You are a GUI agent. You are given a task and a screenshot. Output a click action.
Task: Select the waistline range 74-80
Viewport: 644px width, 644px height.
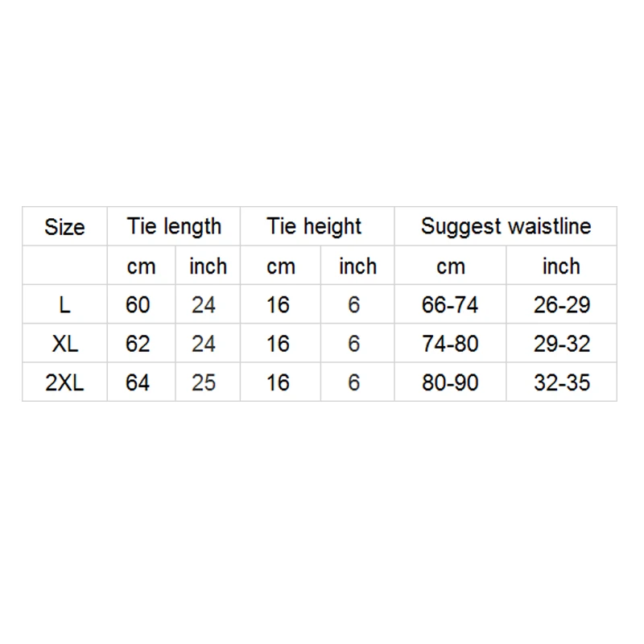tap(450, 344)
